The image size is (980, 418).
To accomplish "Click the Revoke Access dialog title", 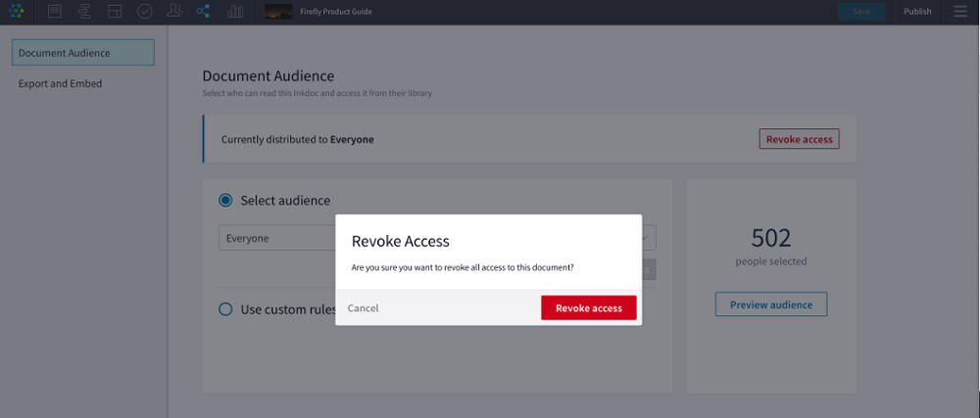I will coord(401,241).
